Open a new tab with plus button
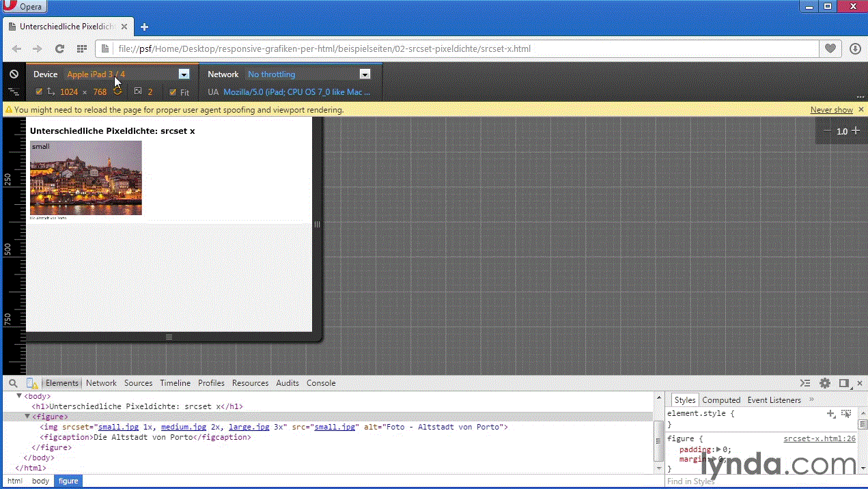 pos(144,27)
